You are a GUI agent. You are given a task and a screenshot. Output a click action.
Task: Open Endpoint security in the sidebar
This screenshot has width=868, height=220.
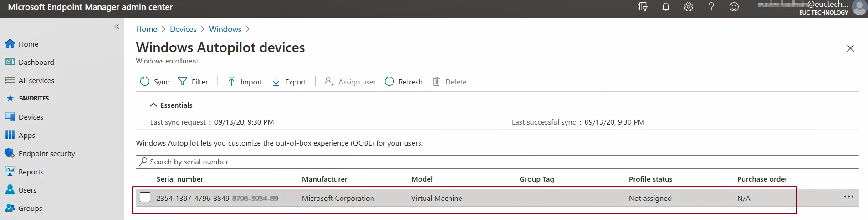pos(46,154)
